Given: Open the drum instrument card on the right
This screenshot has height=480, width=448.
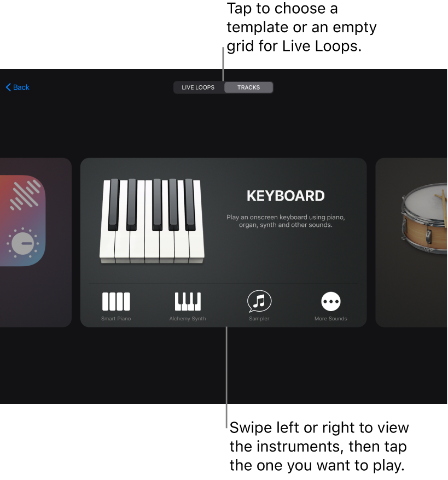Looking at the screenshot, I should [421, 242].
